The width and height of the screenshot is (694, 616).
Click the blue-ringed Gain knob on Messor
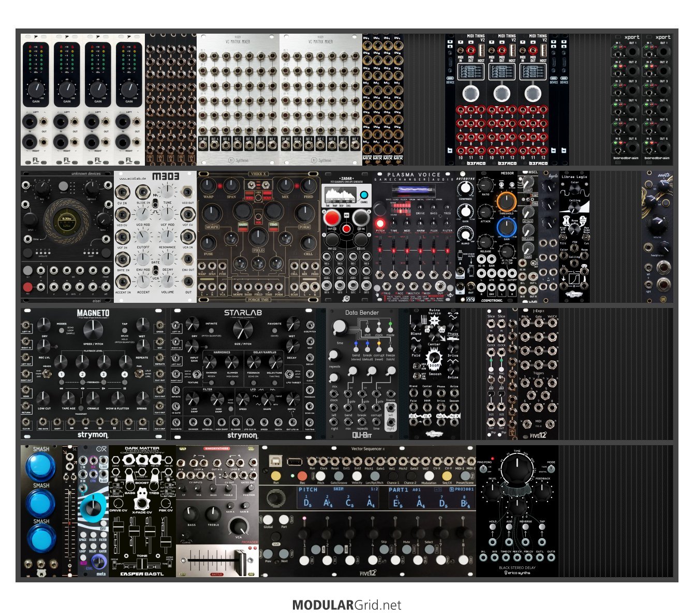[506, 227]
